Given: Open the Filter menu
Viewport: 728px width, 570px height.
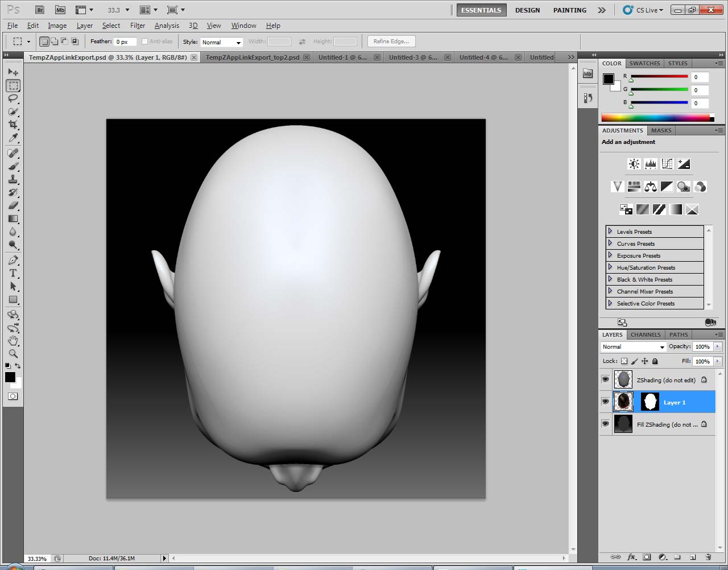Looking at the screenshot, I should (x=138, y=26).
